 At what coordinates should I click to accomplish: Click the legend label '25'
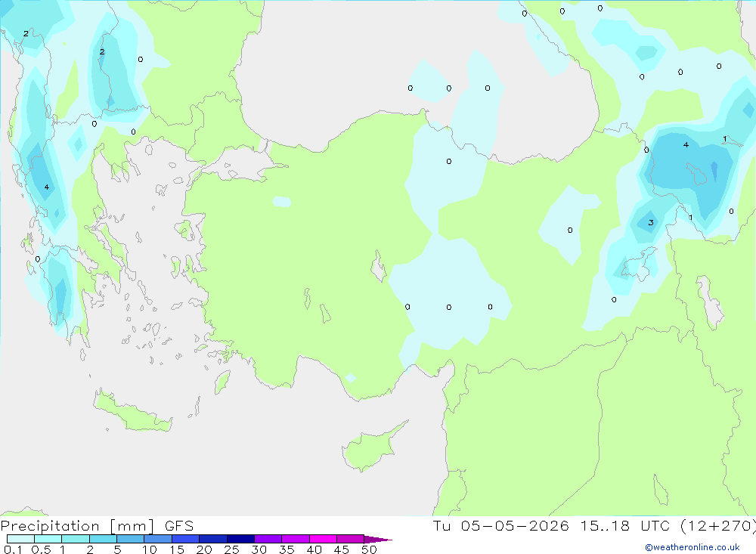pos(232,549)
